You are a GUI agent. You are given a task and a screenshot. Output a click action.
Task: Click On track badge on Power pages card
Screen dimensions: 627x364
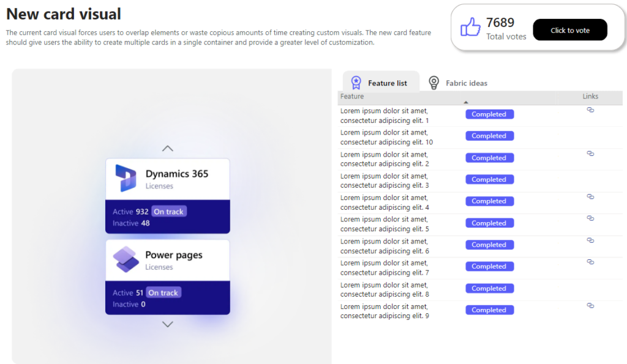click(x=163, y=292)
